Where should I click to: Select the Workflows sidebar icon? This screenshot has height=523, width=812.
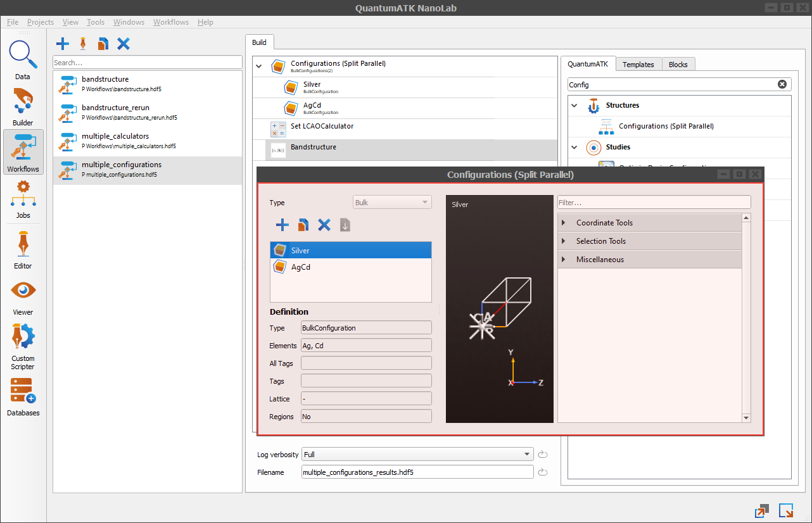23,152
